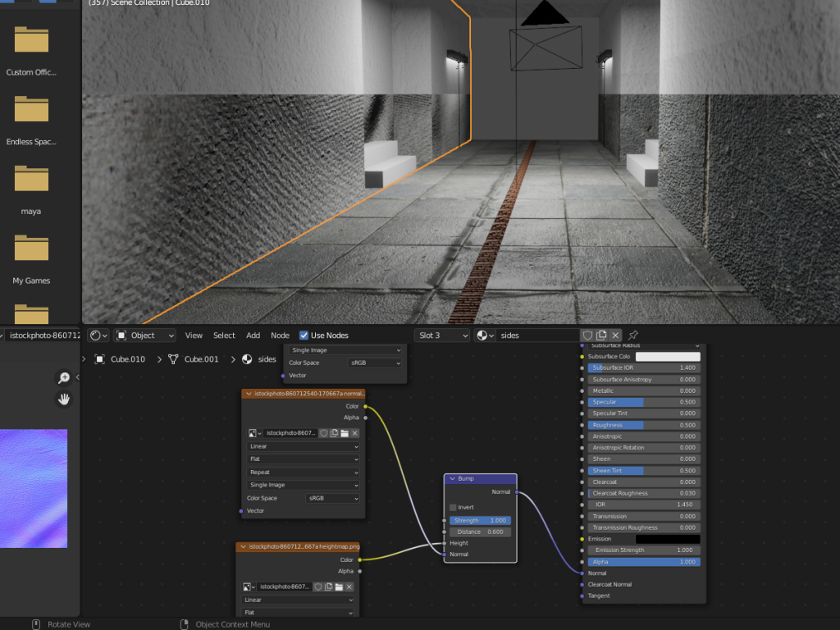840x630 pixels.
Task: Open the Node menu in node editor
Action: click(x=280, y=336)
